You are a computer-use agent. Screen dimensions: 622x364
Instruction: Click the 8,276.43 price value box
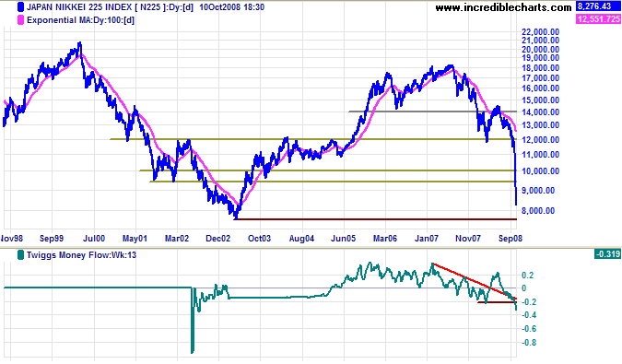coord(598,6)
